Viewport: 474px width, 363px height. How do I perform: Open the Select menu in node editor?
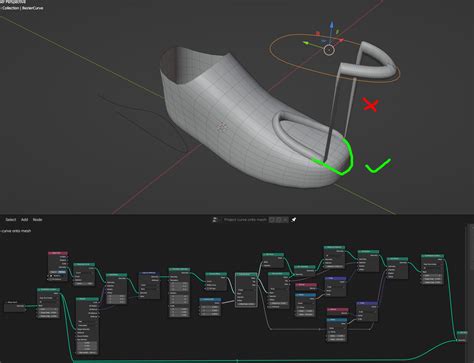coord(11,220)
